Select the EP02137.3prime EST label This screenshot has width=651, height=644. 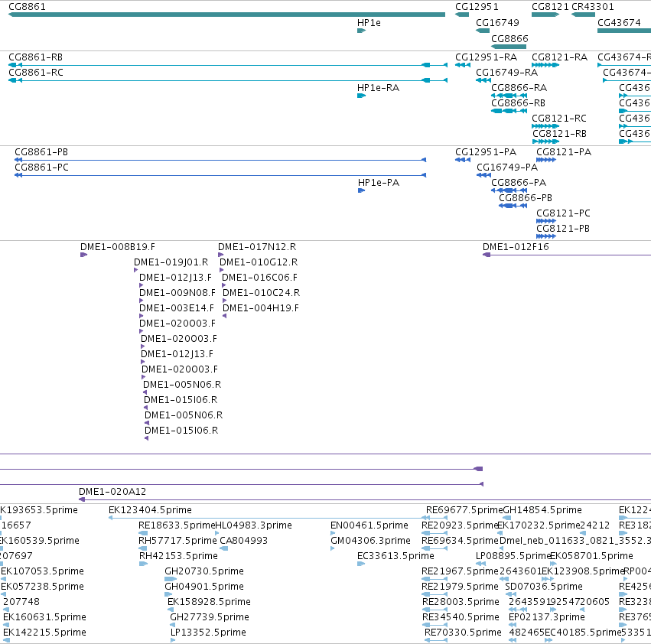point(547,617)
